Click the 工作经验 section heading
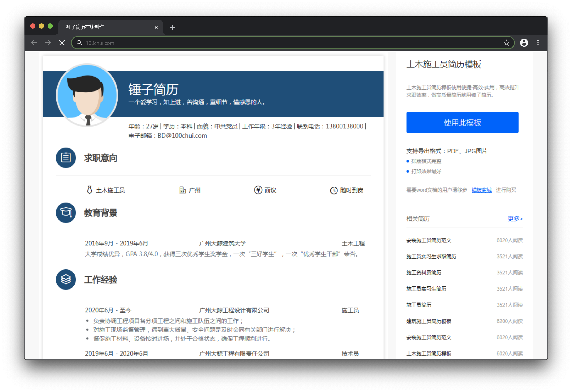Viewport: 572px width, 392px height. (x=101, y=280)
